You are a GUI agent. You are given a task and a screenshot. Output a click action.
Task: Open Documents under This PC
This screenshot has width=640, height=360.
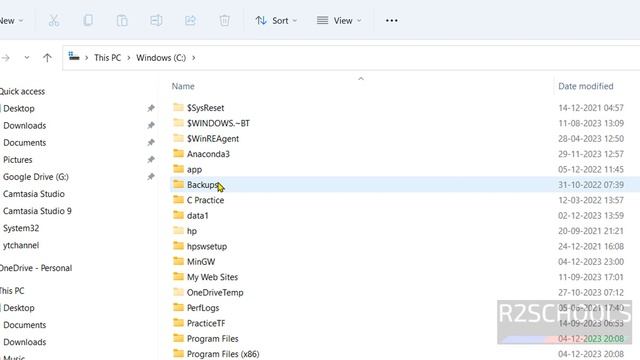24,325
